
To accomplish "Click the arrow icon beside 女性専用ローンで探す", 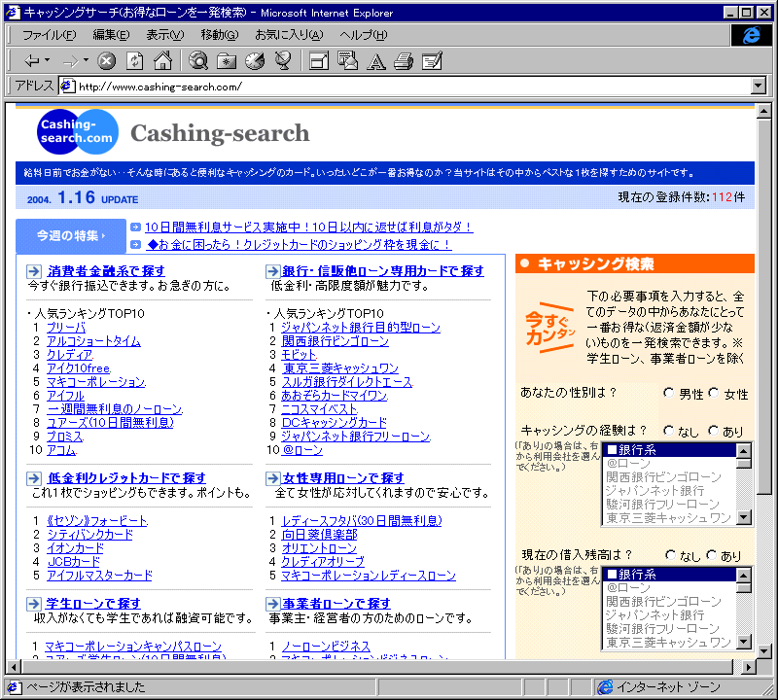I will 273,478.
